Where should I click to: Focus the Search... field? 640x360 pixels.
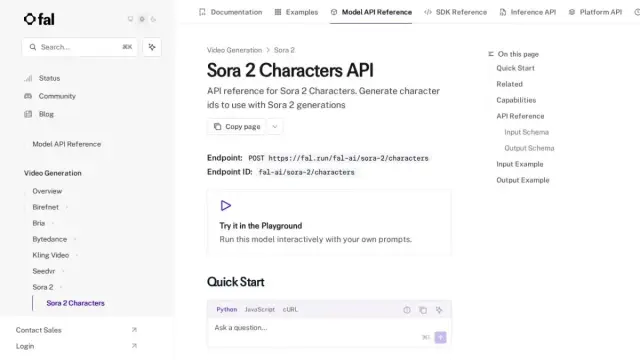tap(80, 47)
